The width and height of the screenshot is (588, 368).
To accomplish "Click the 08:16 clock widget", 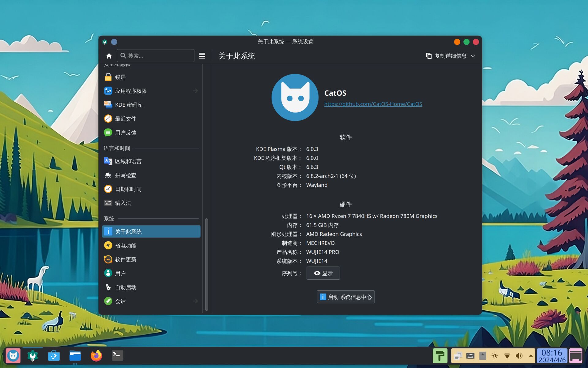I will 552,356.
